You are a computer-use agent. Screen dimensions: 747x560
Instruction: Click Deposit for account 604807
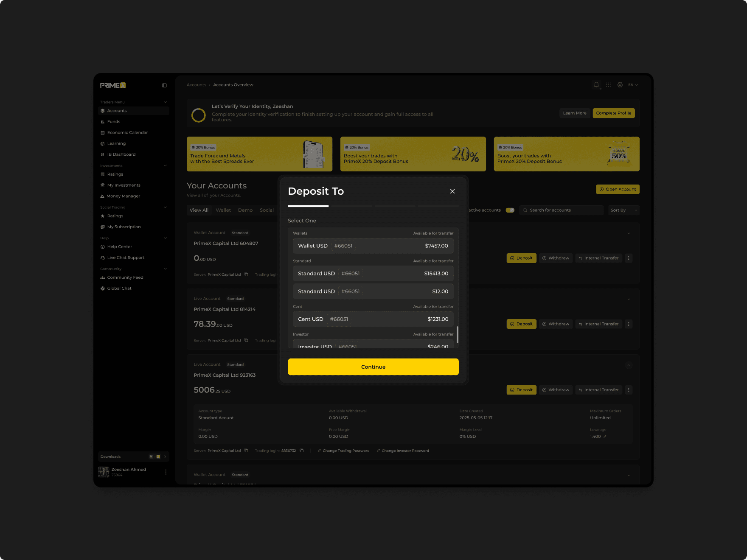[x=521, y=258]
